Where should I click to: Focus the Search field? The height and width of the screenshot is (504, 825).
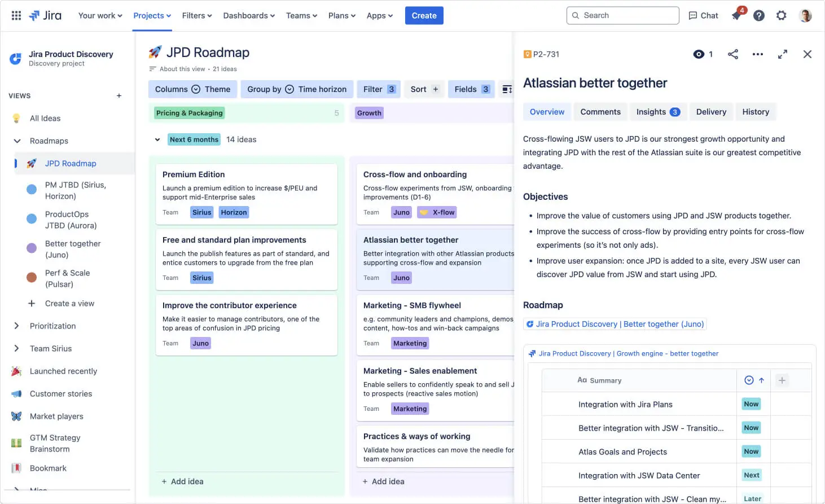623,15
